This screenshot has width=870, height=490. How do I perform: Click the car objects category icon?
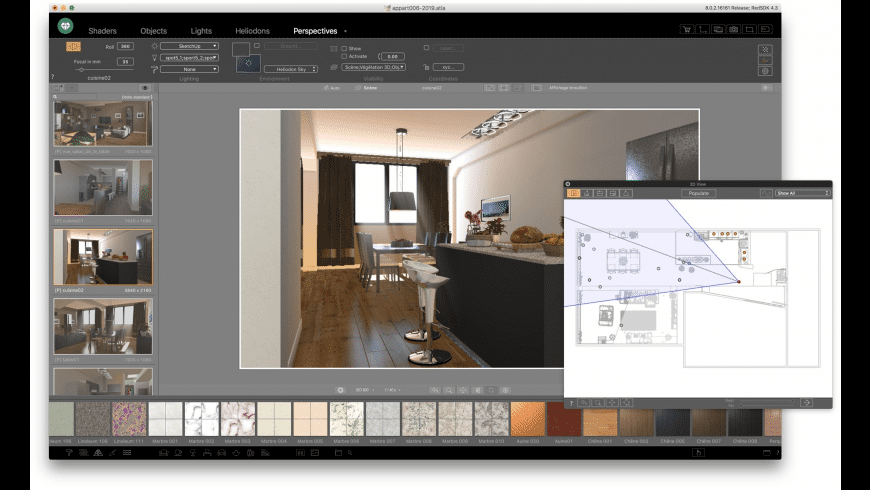(x=221, y=453)
